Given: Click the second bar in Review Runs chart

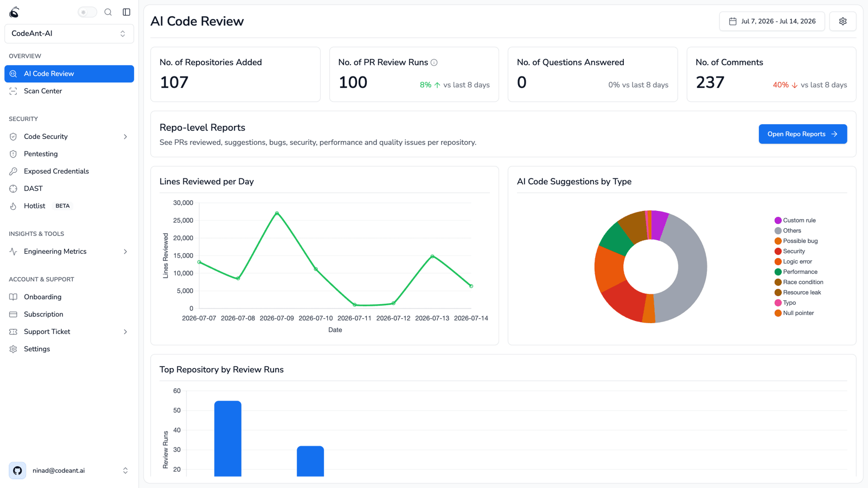Looking at the screenshot, I should [x=310, y=461].
